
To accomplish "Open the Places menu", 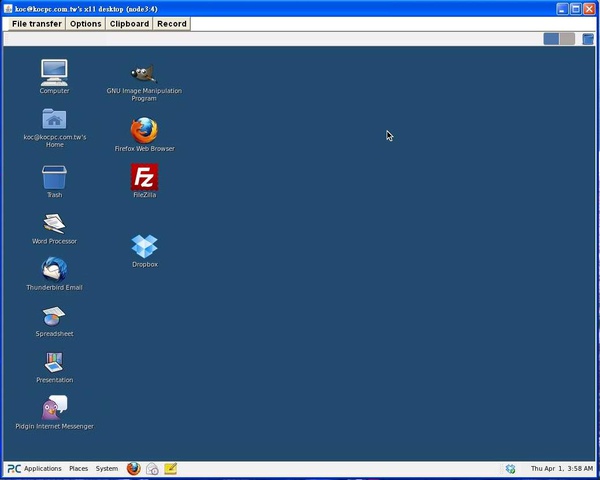I will click(78, 468).
